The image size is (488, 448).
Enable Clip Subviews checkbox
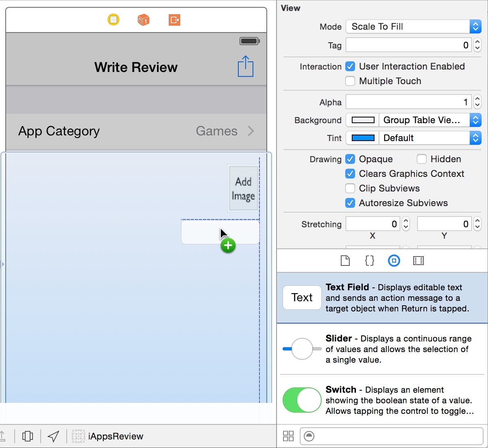(x=350, y=188)
